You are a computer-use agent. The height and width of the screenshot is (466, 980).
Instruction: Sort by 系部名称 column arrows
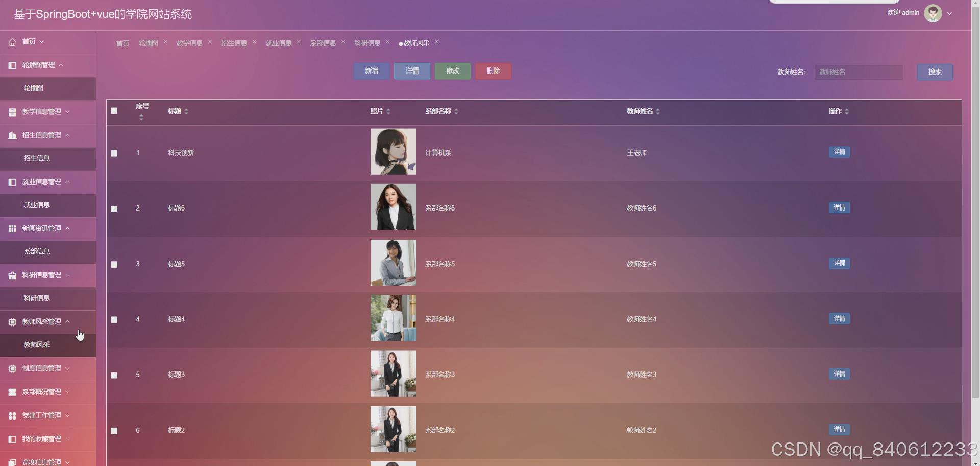(456, 111)
